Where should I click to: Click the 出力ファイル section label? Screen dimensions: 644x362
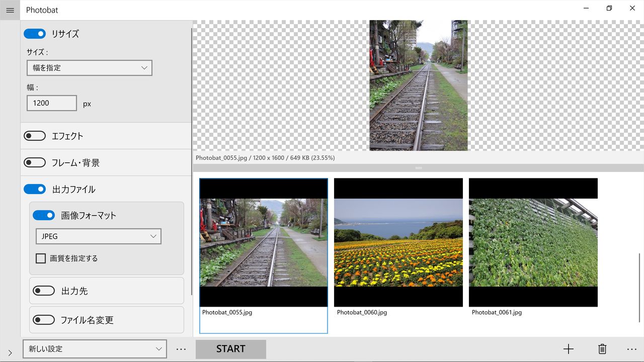point(73,189)
